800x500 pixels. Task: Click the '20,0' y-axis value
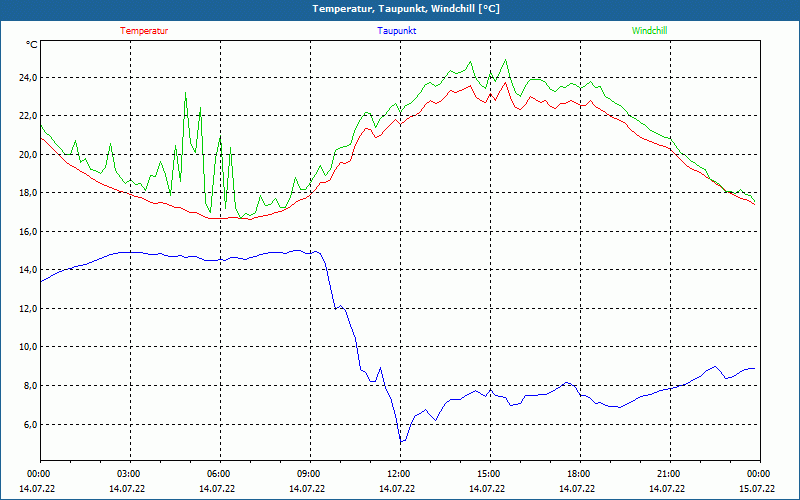click(29, 155)
